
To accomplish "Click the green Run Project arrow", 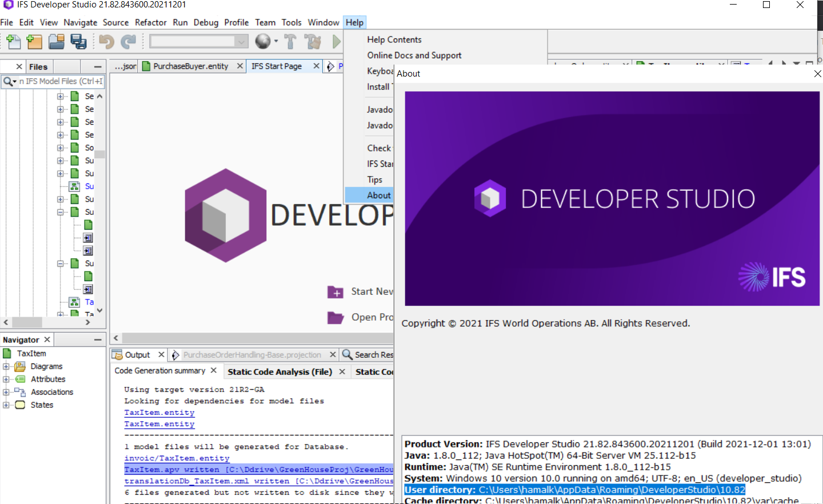I will point(336,41).
